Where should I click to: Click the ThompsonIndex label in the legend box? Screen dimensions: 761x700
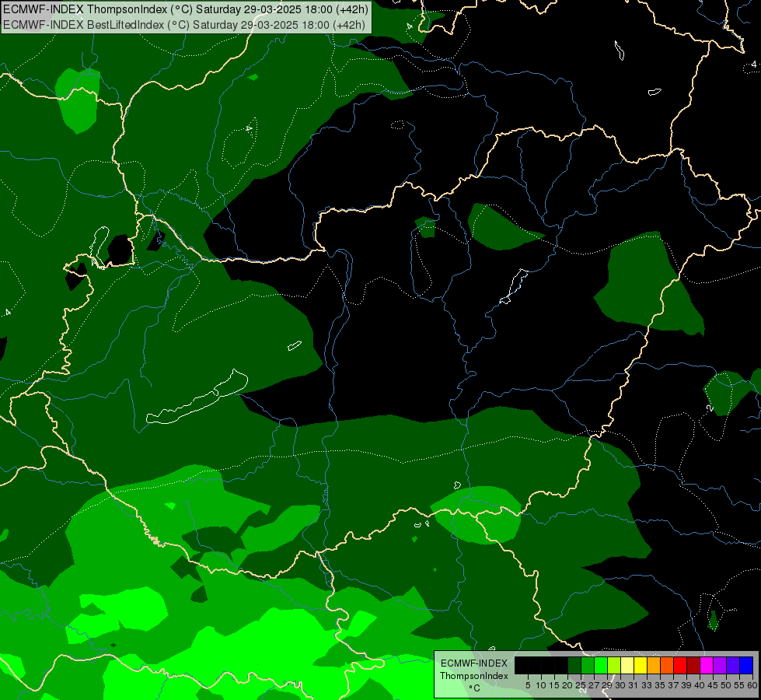pos(473,676)
